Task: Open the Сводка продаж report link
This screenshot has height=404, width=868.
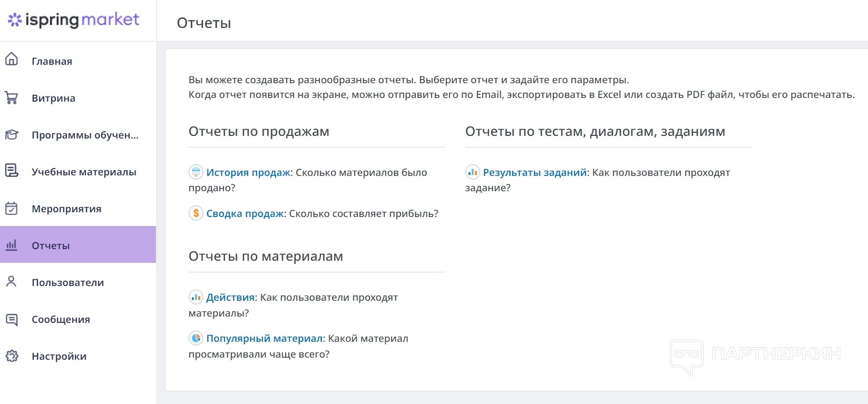Action: pos(245,213)
